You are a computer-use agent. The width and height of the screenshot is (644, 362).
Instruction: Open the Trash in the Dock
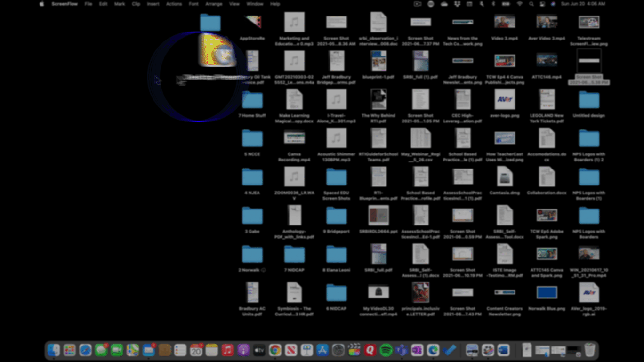point(590,350)
